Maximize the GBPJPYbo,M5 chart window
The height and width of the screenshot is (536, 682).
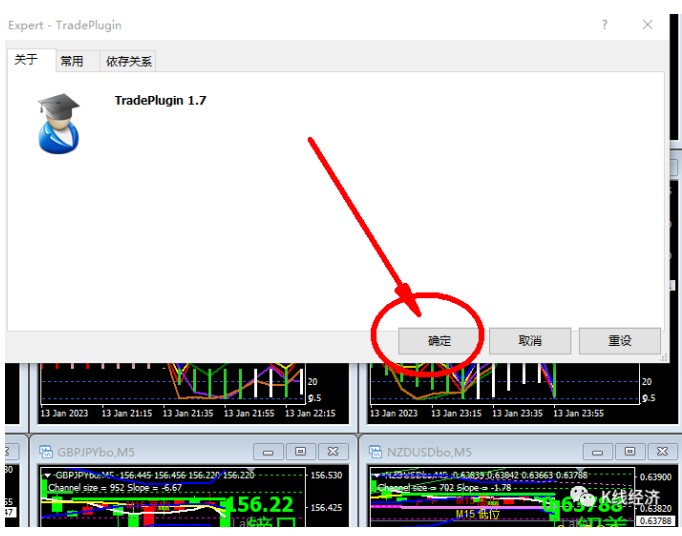301,451
